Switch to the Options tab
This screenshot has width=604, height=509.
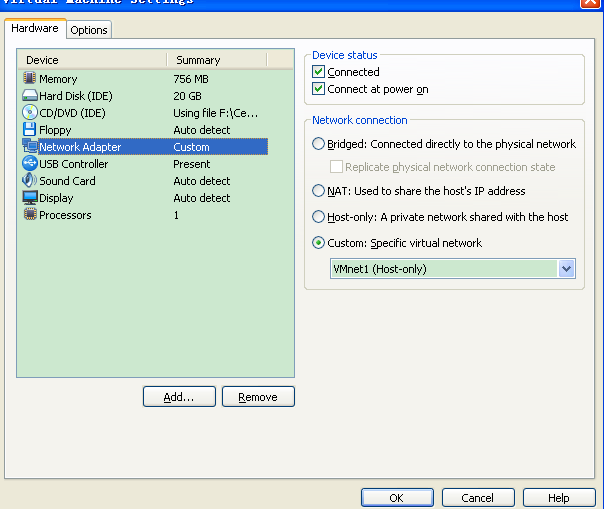[x=89, y=30]
